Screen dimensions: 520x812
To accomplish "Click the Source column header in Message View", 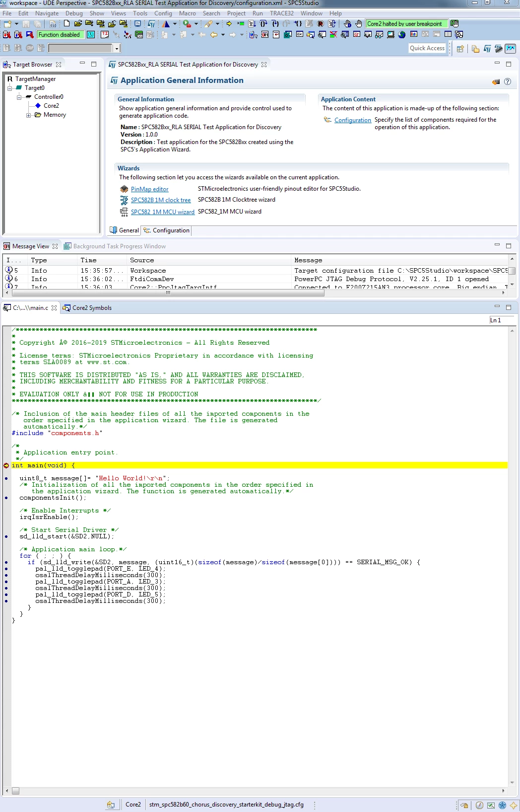I will [x=209, y=260].
